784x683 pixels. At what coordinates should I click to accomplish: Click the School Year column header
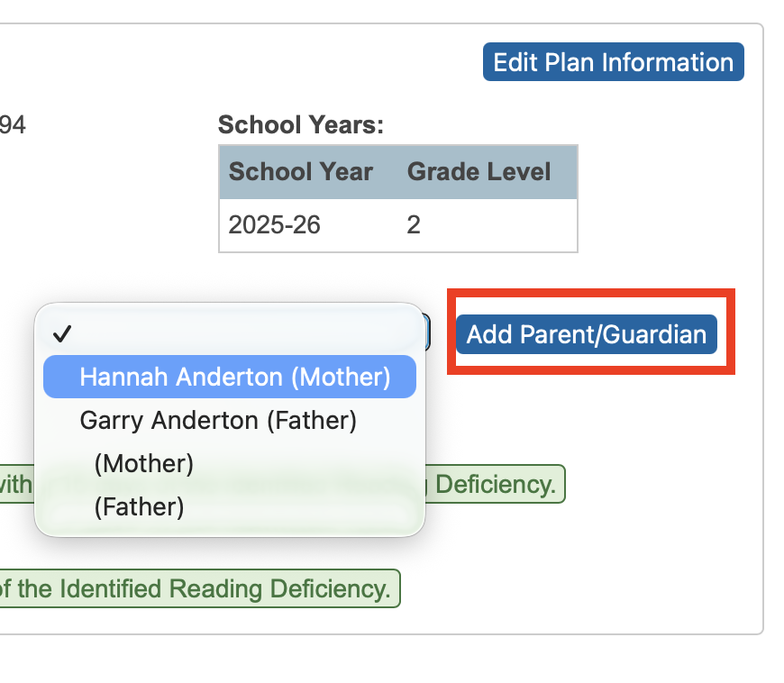pos(300,172)
